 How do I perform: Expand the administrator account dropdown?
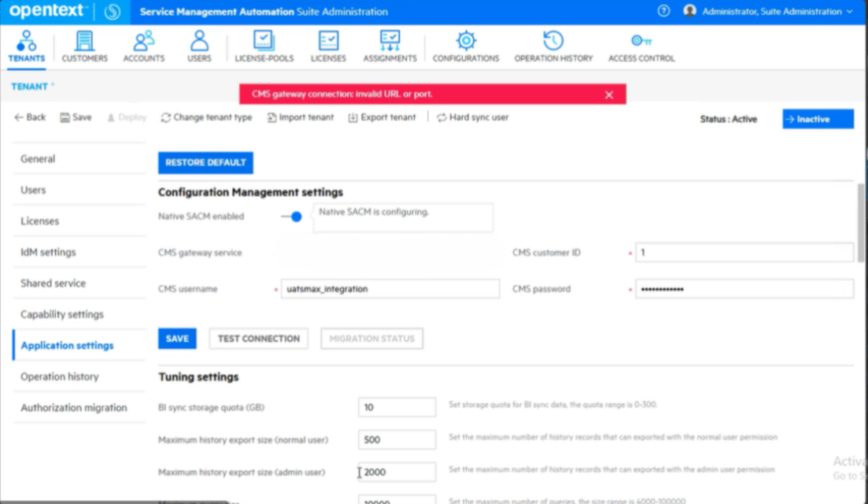(x=849, y=12)
